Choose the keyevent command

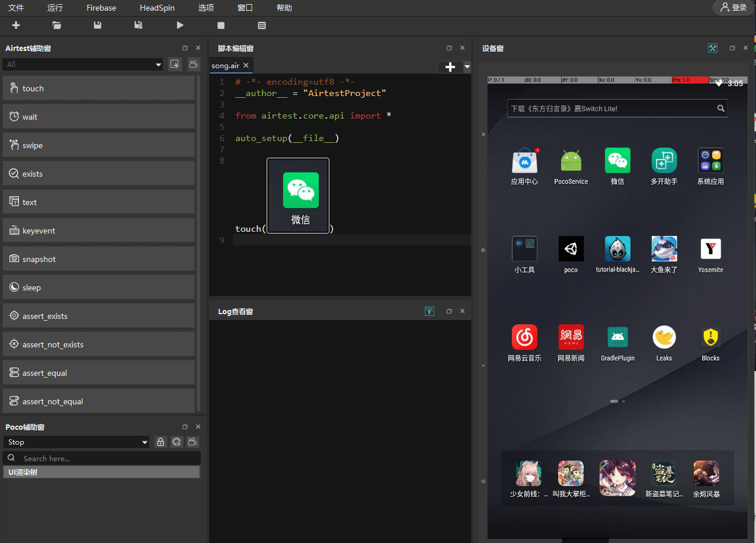pos(99,231)
